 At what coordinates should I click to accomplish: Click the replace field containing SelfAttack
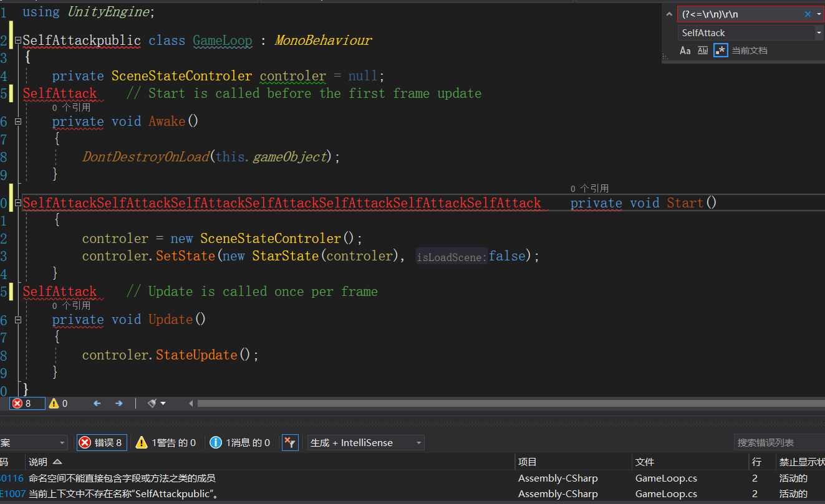(x=746, y=33)
